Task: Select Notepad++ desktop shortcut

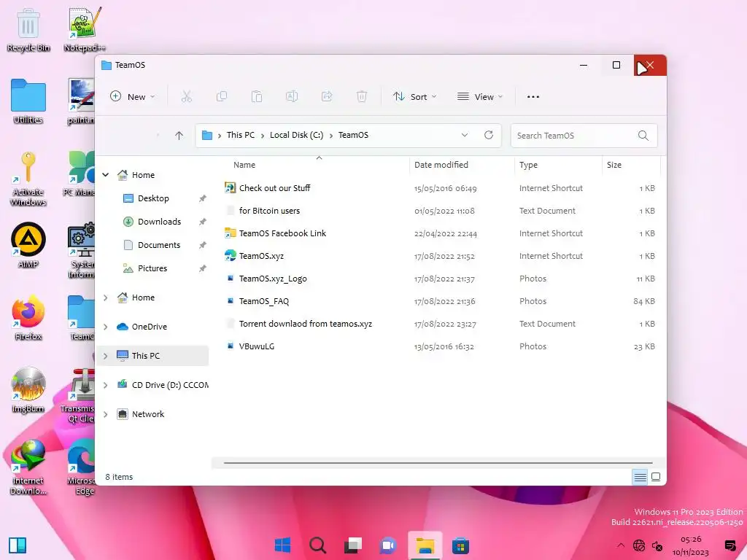Action: point(84,29)
